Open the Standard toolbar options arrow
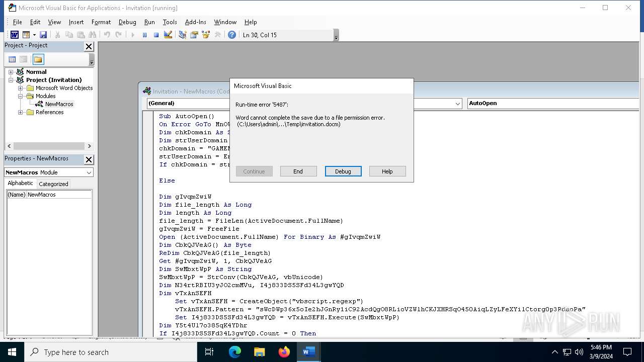644x362 pixels. click(x=336, y=35)
